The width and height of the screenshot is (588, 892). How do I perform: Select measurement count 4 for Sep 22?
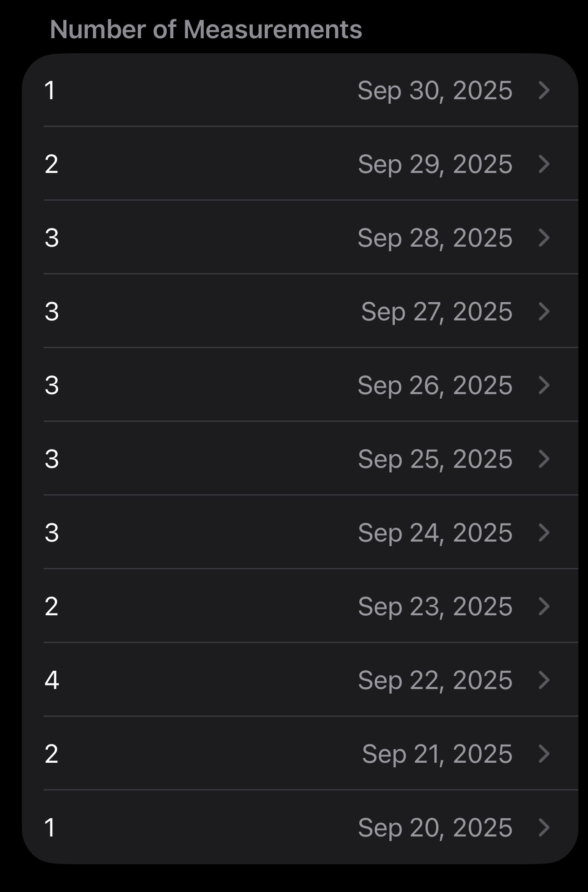coord(52,680)
